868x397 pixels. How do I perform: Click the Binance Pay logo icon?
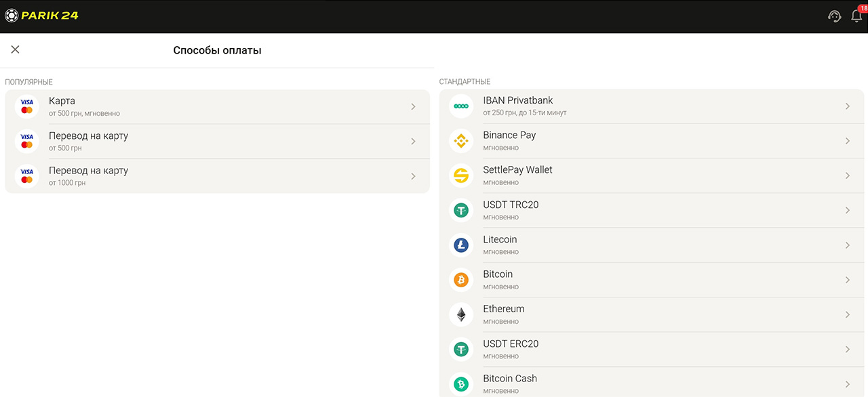pyautogui.click(x=461, y=141)
